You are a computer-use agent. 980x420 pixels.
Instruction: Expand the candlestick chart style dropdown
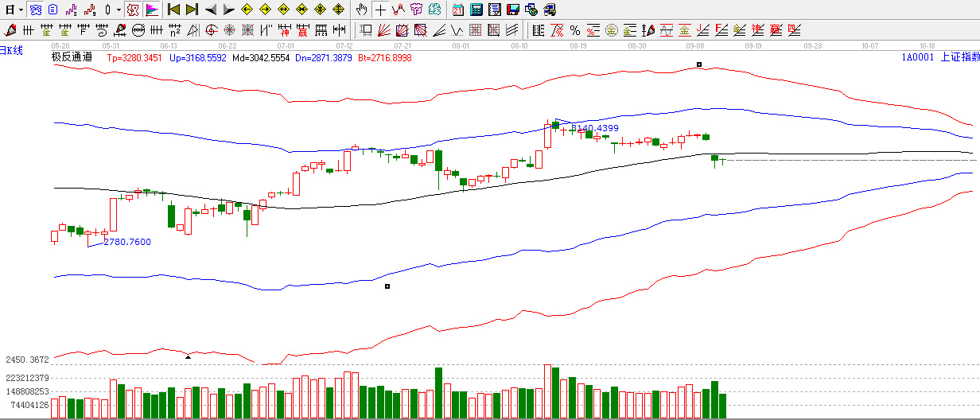click(119, 10)
